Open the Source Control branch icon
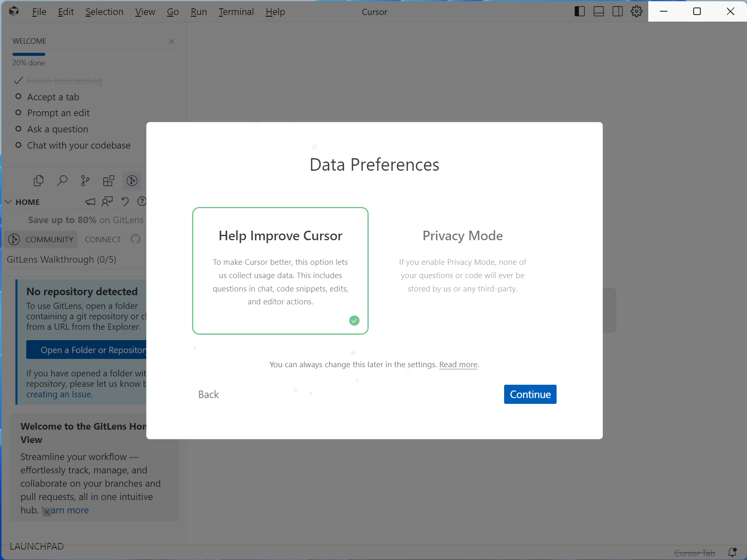This screenshot has width=747, height=560. (x=85, y=181)
